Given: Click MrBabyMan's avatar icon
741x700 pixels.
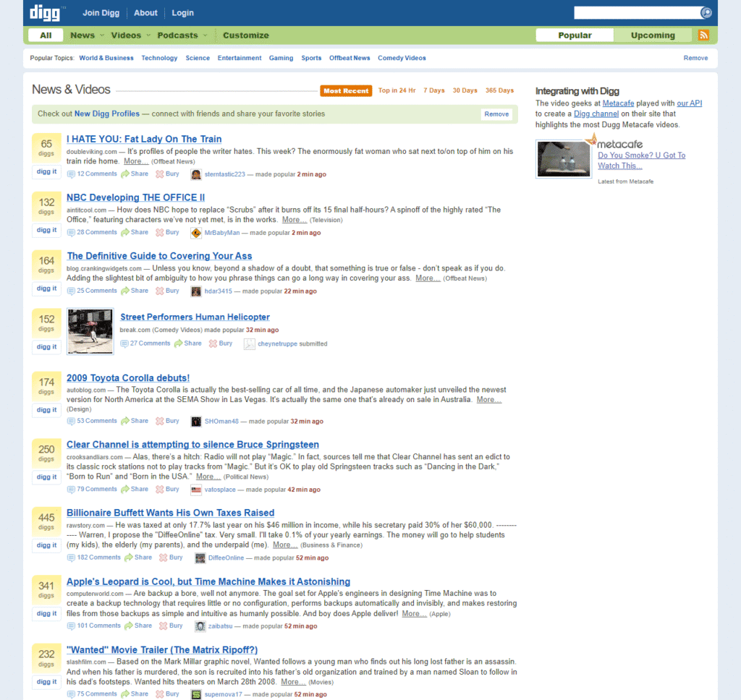Looking at the screenshot, I should [x=195, y=233].
